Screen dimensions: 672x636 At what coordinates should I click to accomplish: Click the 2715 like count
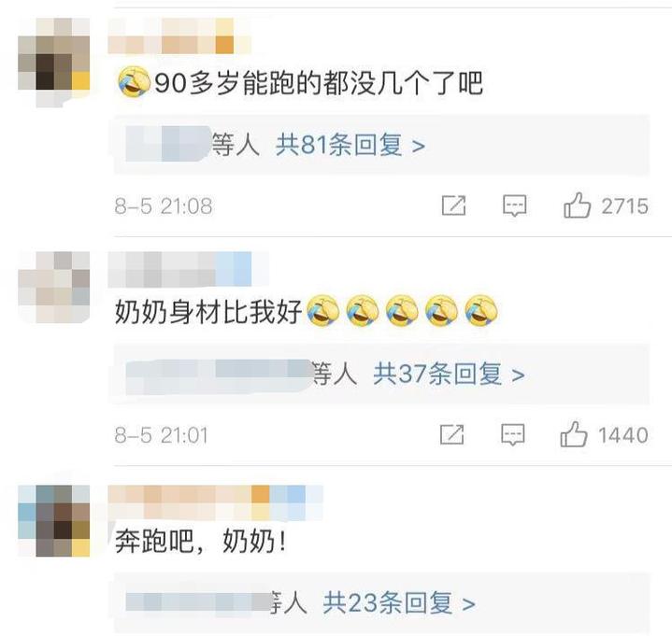point(625,206)
